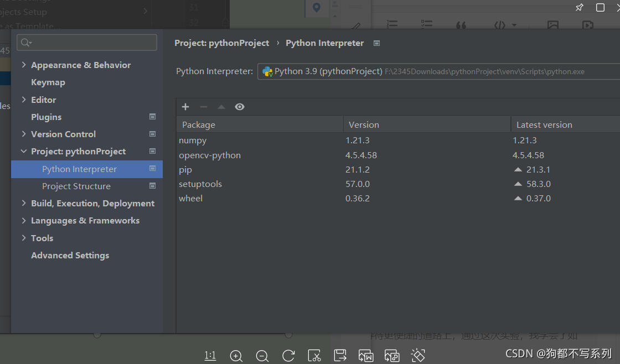
Task: Click opencv-python version 4.5.4.58 cell
Action: [x=361, y=155]
